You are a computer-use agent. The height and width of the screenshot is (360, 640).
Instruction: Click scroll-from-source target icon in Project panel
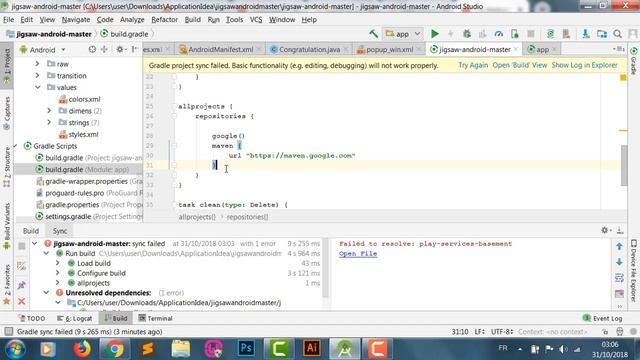click(92, 49)
